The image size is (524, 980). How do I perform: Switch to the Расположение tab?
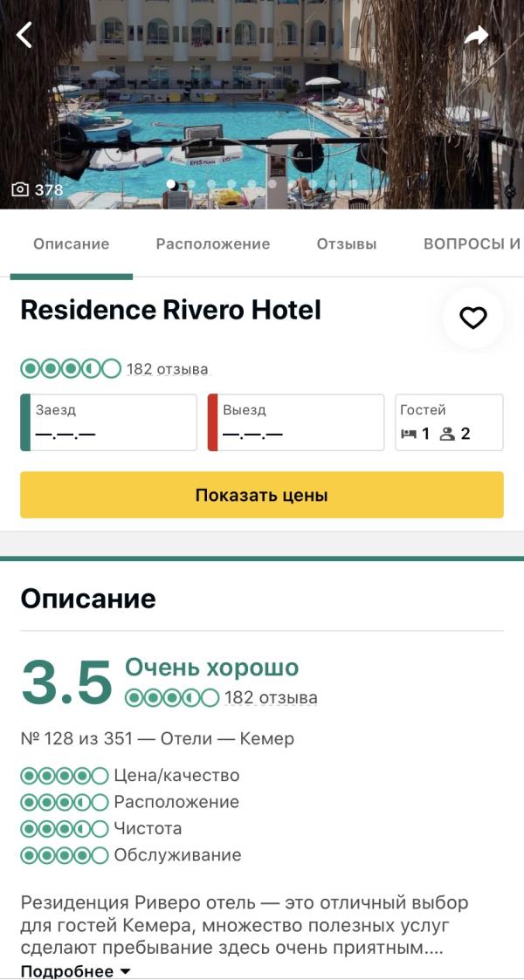(x=213, y=244)
